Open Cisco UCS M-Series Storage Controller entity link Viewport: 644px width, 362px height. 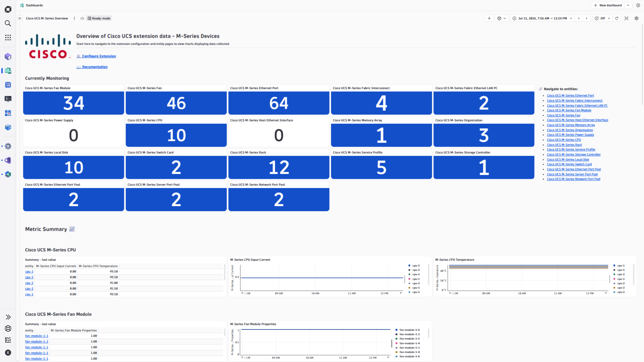(x=574, y=154)
